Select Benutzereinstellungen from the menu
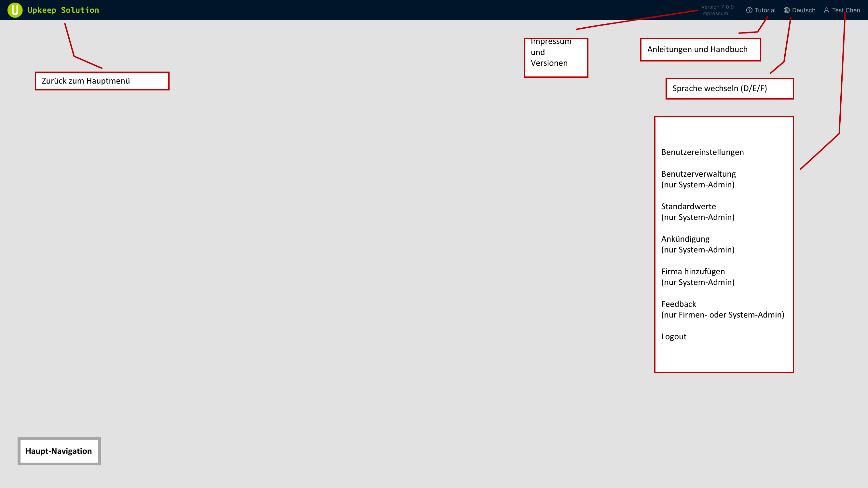868x488 pixels. click(702, 152)
